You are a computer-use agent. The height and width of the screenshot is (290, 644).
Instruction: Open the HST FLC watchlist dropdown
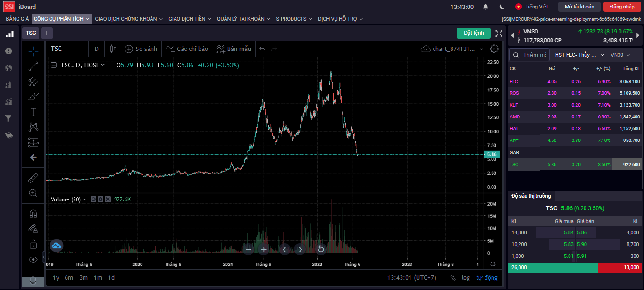point(580,55)
